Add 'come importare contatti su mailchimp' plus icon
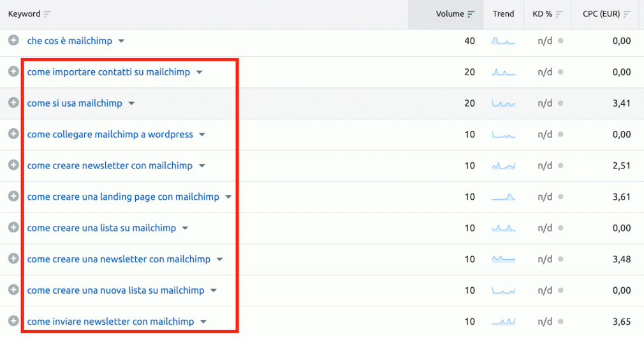 (x=13, y=71)
